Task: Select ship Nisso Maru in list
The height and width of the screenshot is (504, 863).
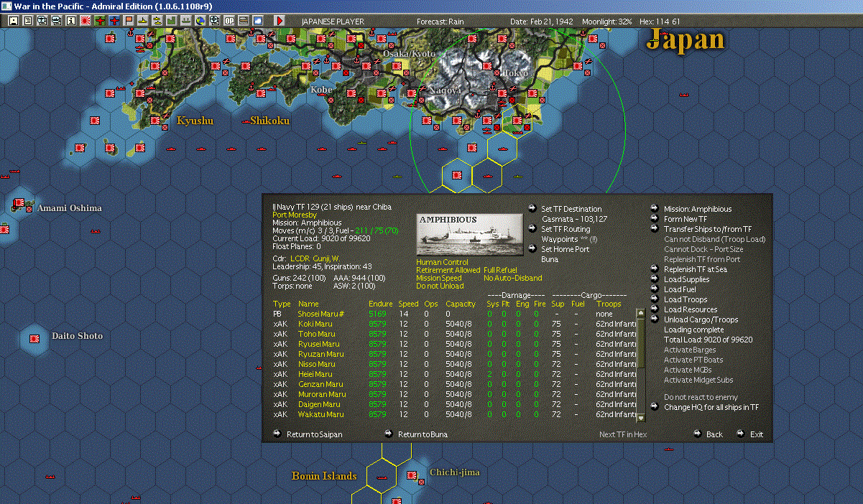Action: click(317, 364)
